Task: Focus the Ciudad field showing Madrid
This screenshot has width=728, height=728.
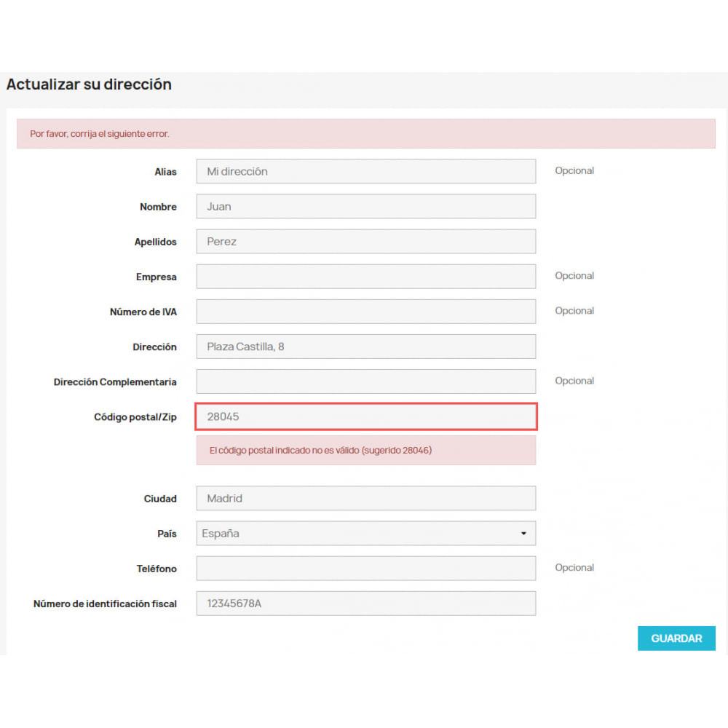Action: point(365,499)
